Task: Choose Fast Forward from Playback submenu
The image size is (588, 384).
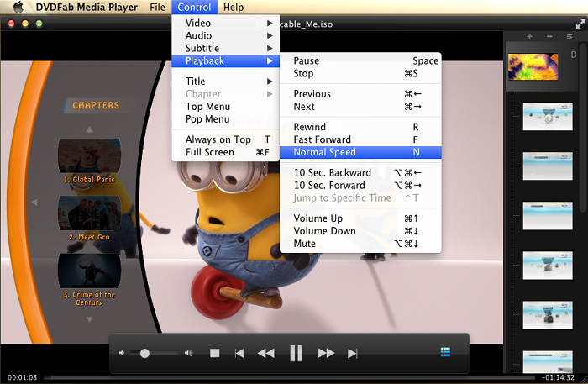Action: (x=360, y=139)
